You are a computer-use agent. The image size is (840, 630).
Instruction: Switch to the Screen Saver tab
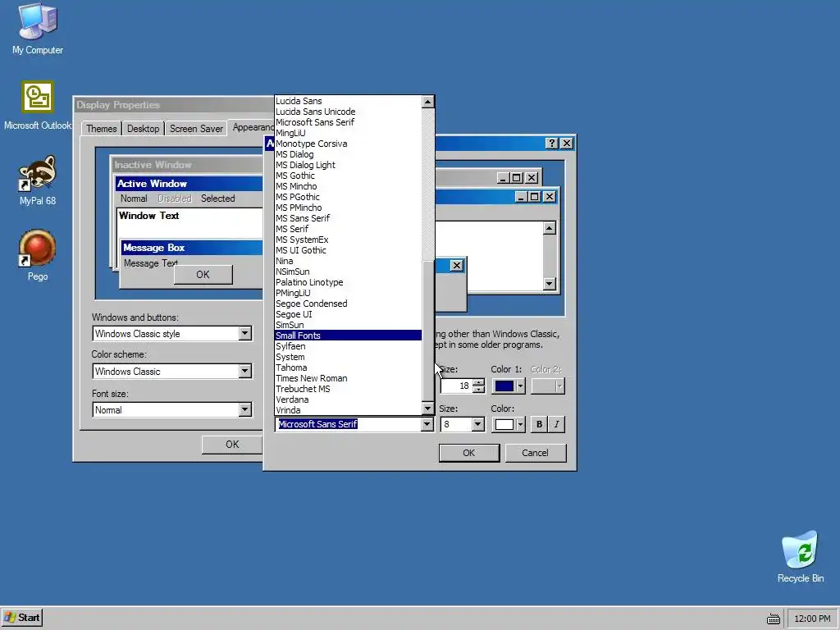click(196, 129)
